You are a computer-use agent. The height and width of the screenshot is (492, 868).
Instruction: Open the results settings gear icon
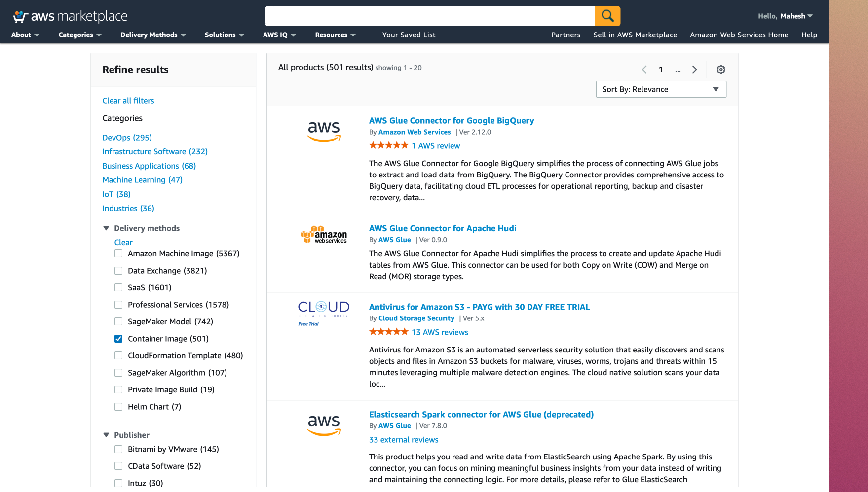(721, 70)
